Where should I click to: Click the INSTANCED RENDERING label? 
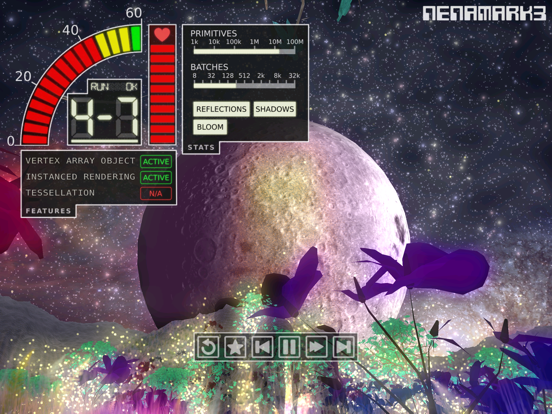pyautogui.click(x=80, y=177)
